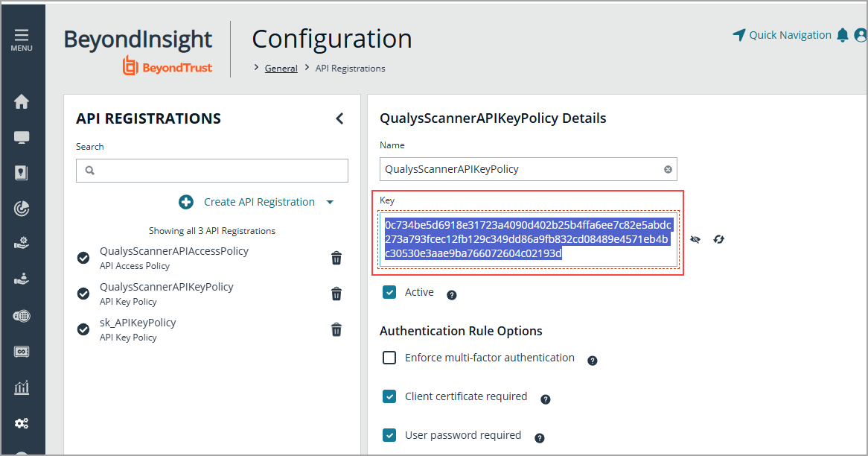Enable Enforce multi-factor authentication
The width and height of the screenshot is (868, 456).
(x=389, y=358)
